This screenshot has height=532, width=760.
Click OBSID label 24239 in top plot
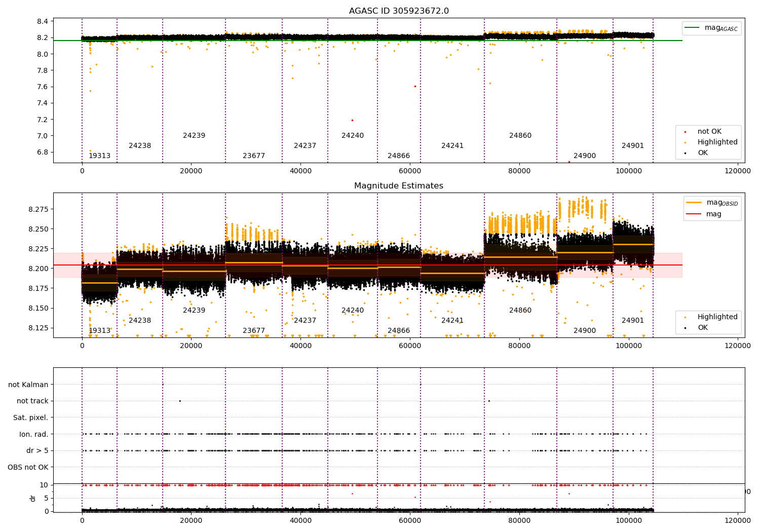click(194, 136)
